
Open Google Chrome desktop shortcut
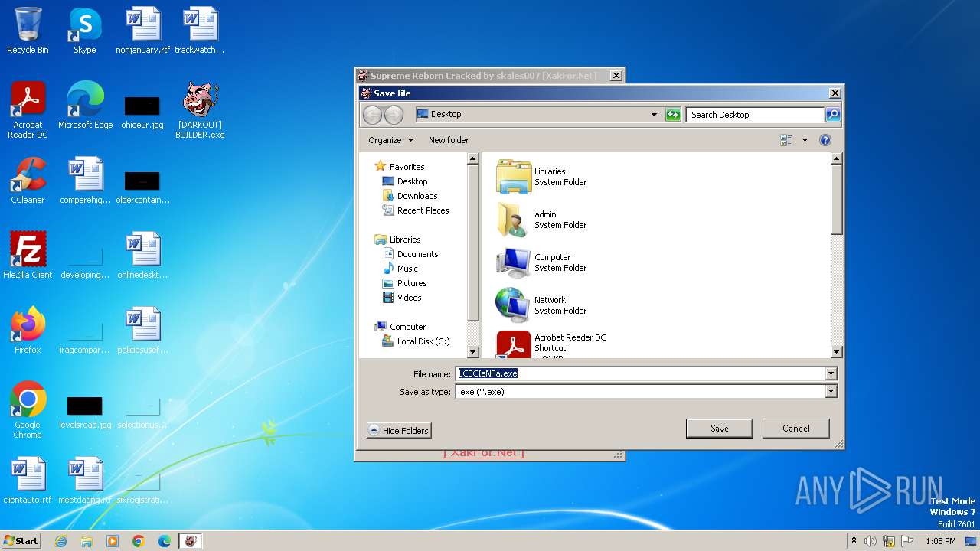click(x=28, y=409)
